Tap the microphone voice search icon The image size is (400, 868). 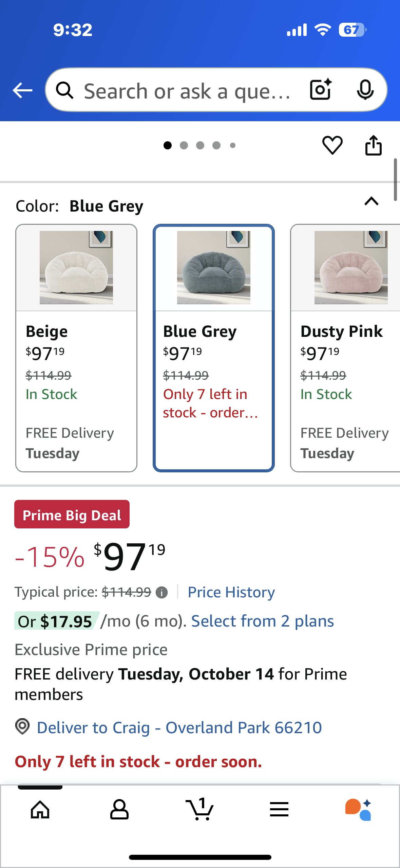coord(365,90)
